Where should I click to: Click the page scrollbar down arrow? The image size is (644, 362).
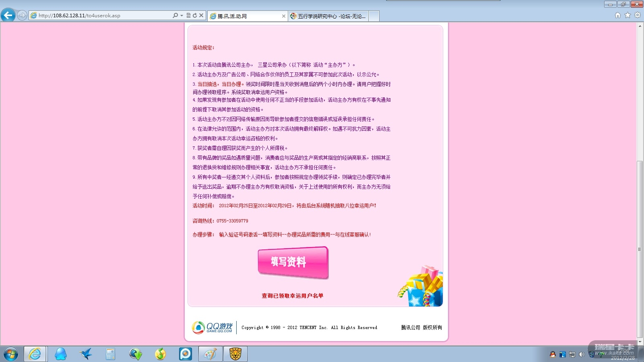(x=640, y=342)
